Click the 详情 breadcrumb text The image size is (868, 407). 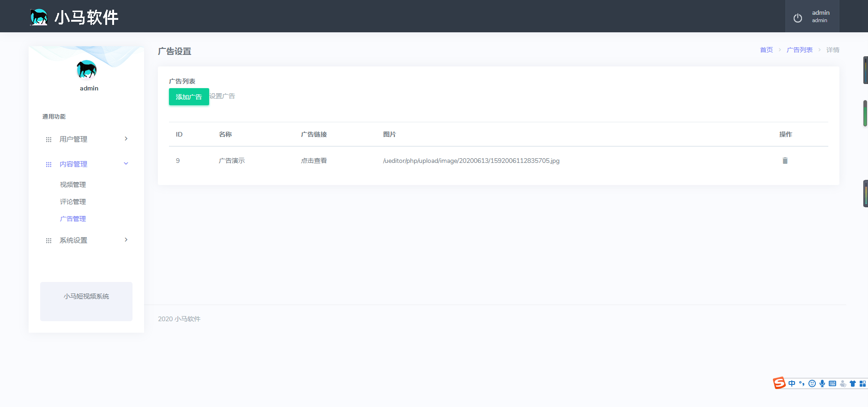833,50
